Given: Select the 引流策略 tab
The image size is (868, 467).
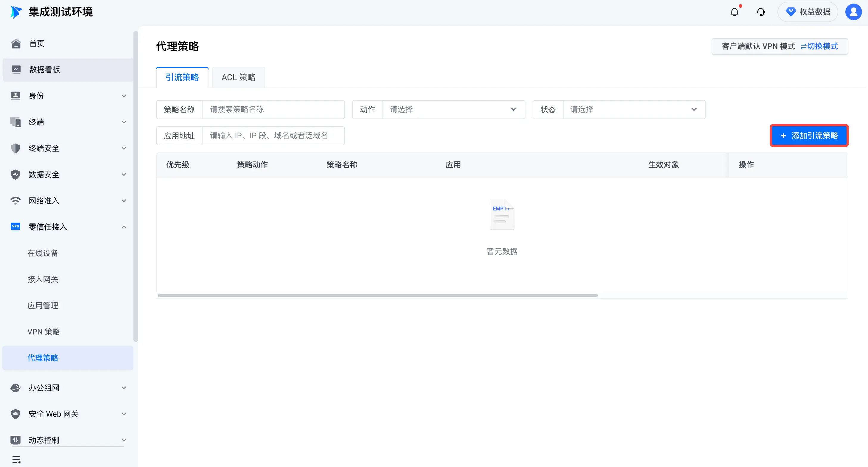Looking at the screenshot, I should [182, 77].
